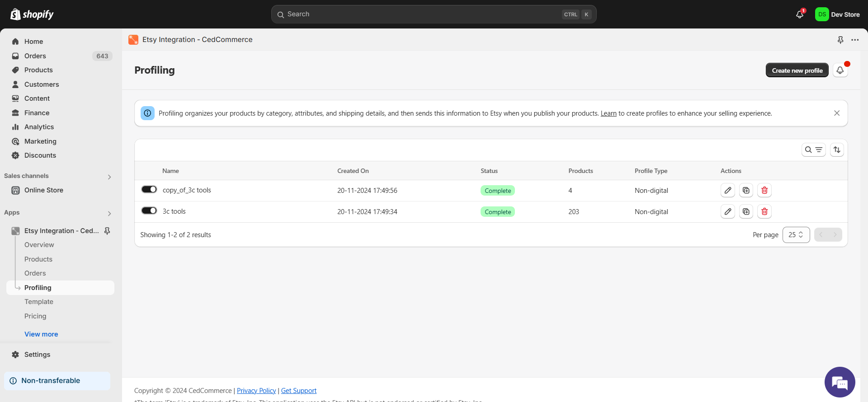The image size is (868, 402).
Task: Edit 3c tools profile
Action: 728,211
